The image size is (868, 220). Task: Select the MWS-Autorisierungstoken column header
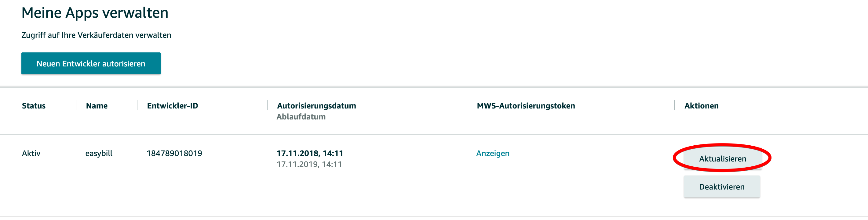526,106
